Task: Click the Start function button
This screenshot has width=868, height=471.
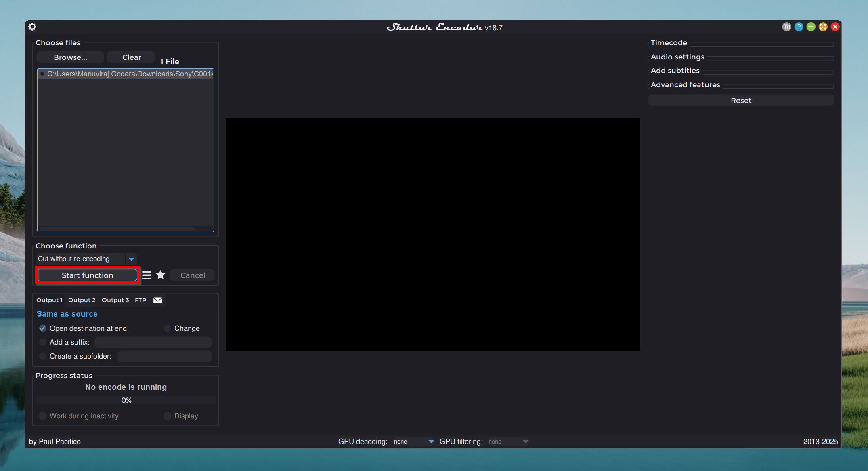Action: tap(88, 275)
